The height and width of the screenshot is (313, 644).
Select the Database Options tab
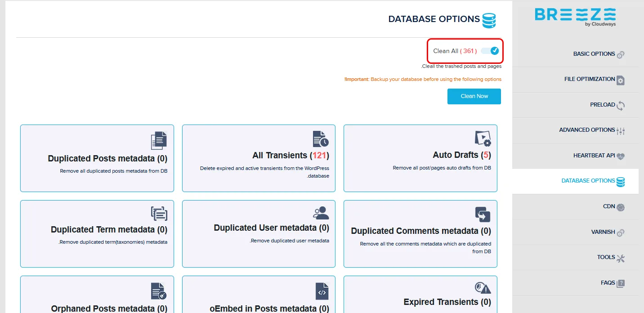pyautogui.click(x=576, y=181)
